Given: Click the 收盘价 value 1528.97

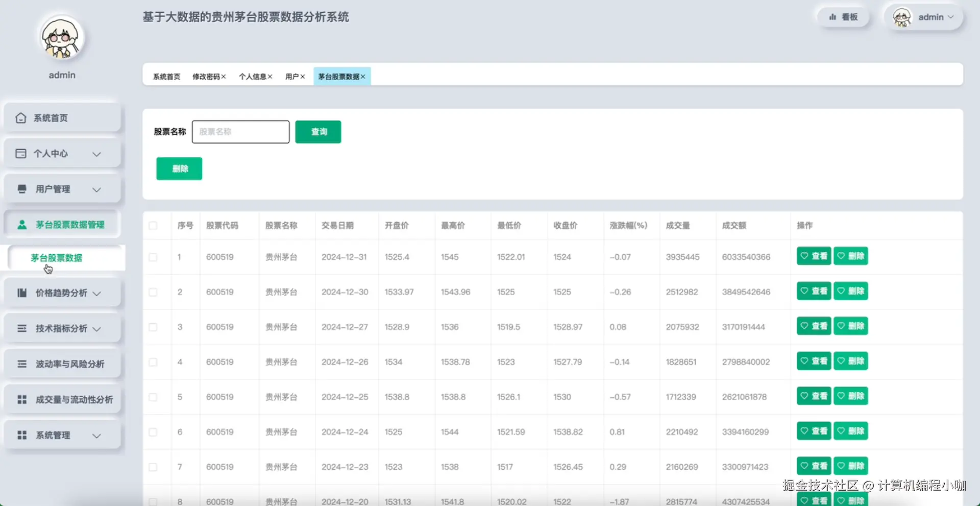Looking at the screenshot, I should pyautogui.click(x=568, y=327).
